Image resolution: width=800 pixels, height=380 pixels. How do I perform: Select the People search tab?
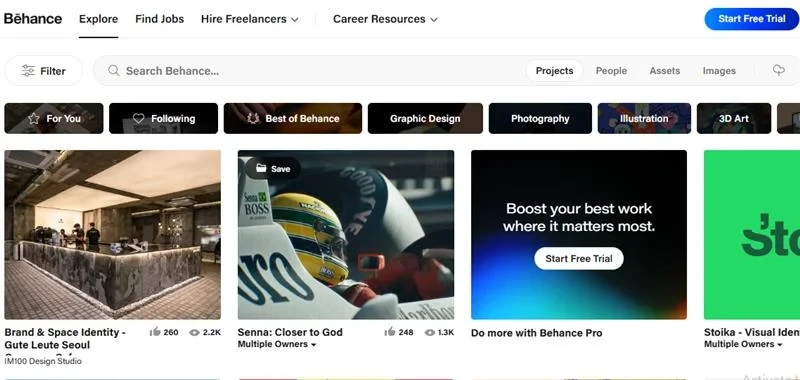tap(611, 71)
